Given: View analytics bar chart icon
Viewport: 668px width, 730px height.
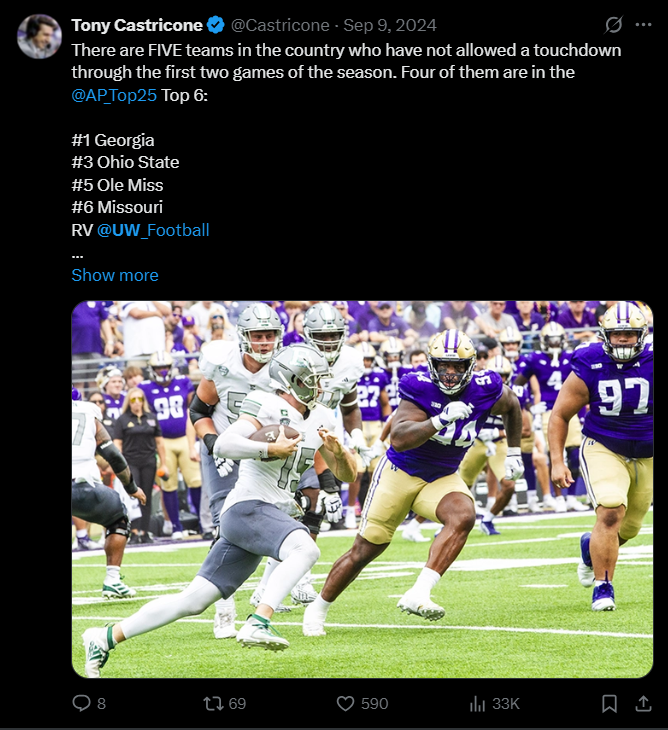Looking at the screenshot, I should point(477,703).
